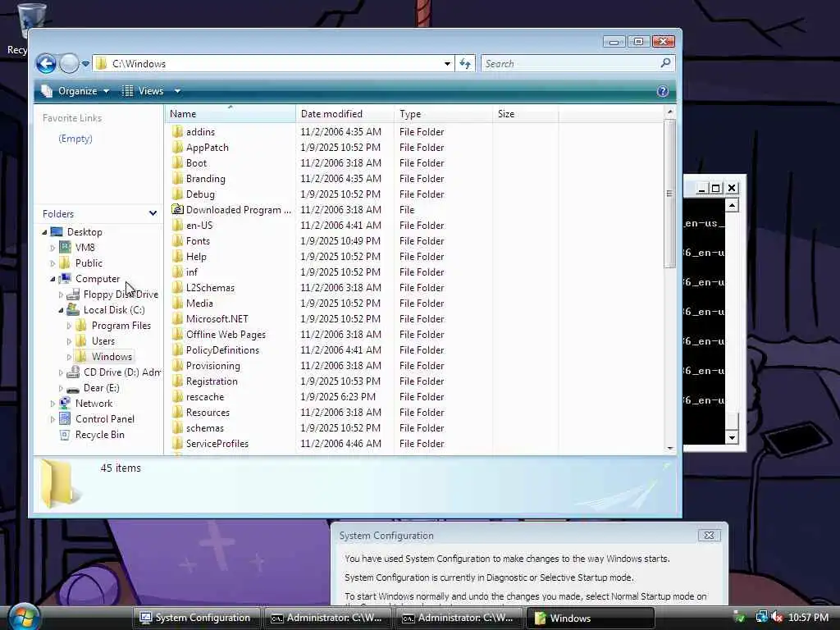Open the Views button
Image resolution: width=840 pixels, height=630 pixels.
click(143, 91)
